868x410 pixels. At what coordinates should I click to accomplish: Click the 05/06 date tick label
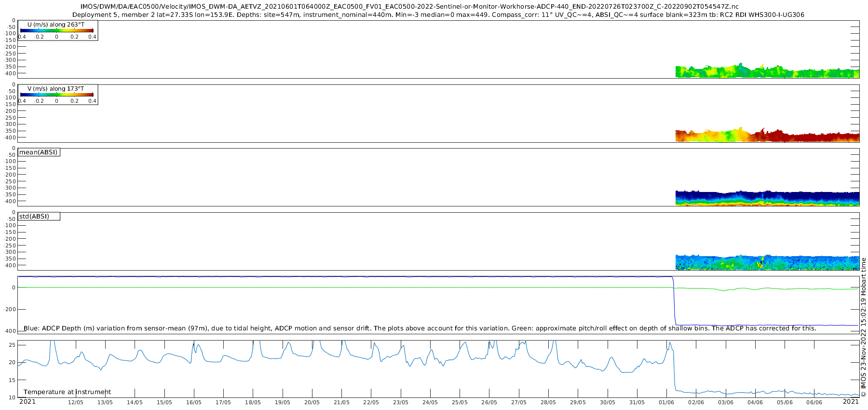click(x=785, y=402)
